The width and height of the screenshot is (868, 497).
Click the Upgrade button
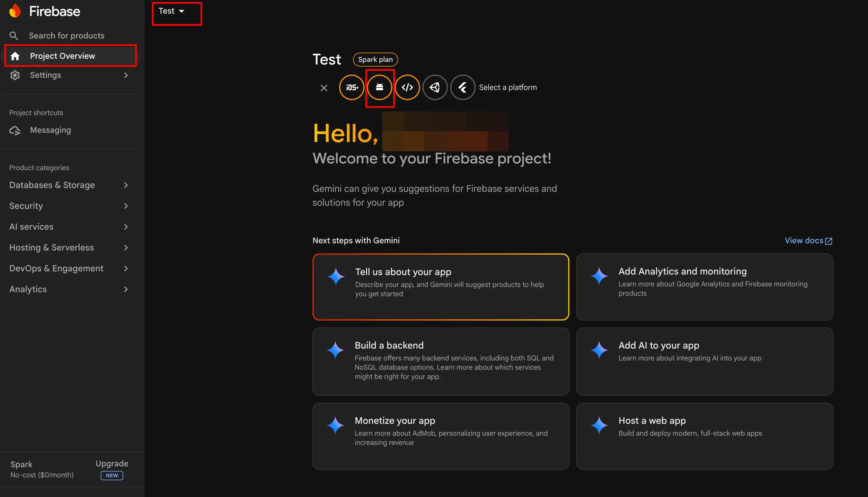tap(112, 463)
